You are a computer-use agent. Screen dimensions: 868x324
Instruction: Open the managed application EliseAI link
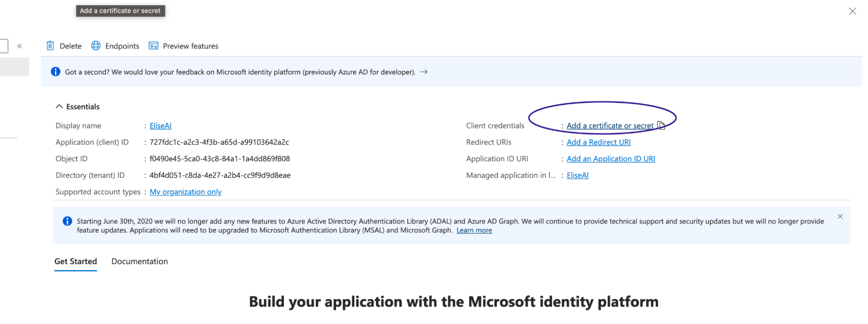click(x=578, y=175)
